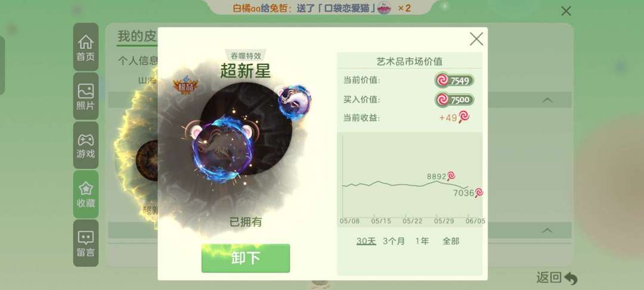Click the green 卸下 unequip button

pos(246,258)
